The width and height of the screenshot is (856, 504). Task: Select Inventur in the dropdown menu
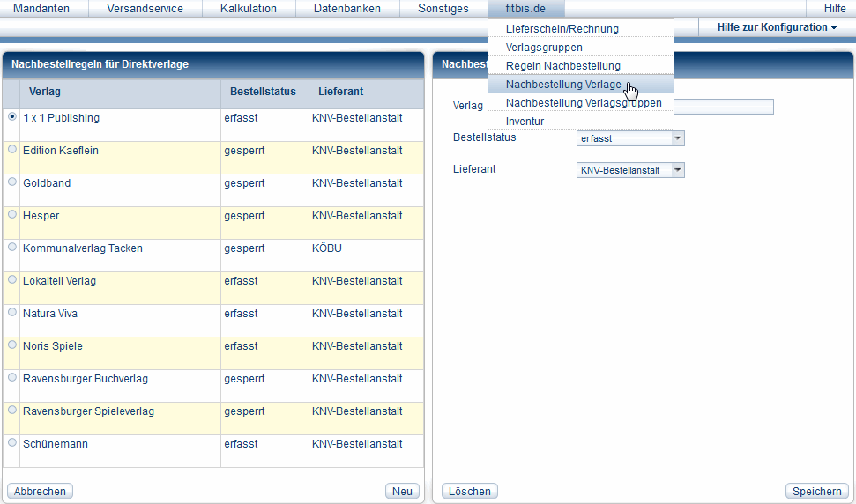coord(525,122)
